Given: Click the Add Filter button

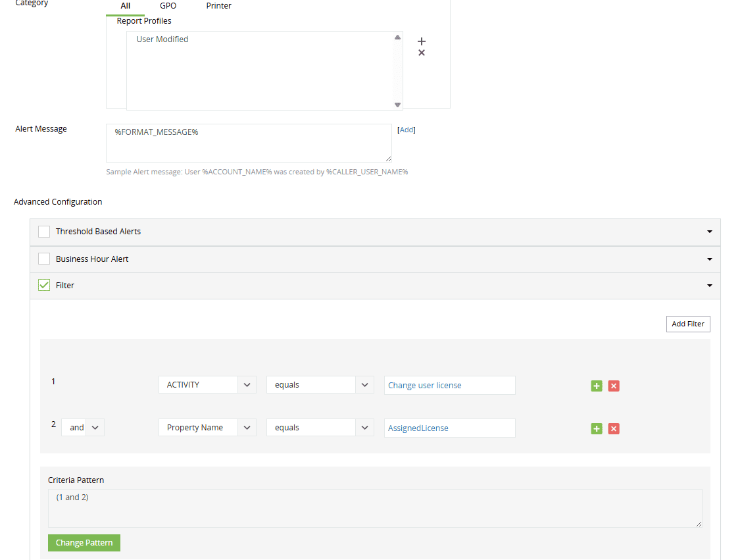Looking at the screenshot, I should (687, 324).
